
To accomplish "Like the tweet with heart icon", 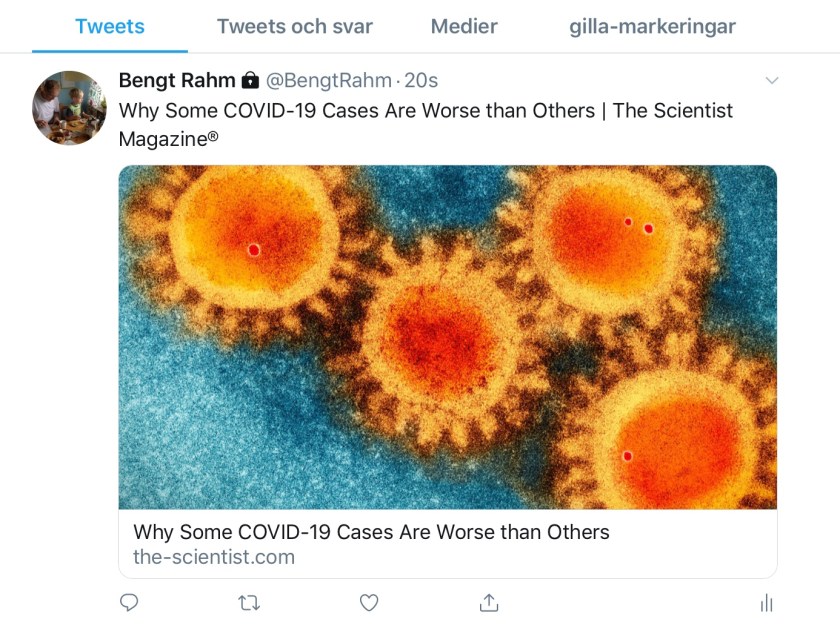I will (x=369, y=602).
